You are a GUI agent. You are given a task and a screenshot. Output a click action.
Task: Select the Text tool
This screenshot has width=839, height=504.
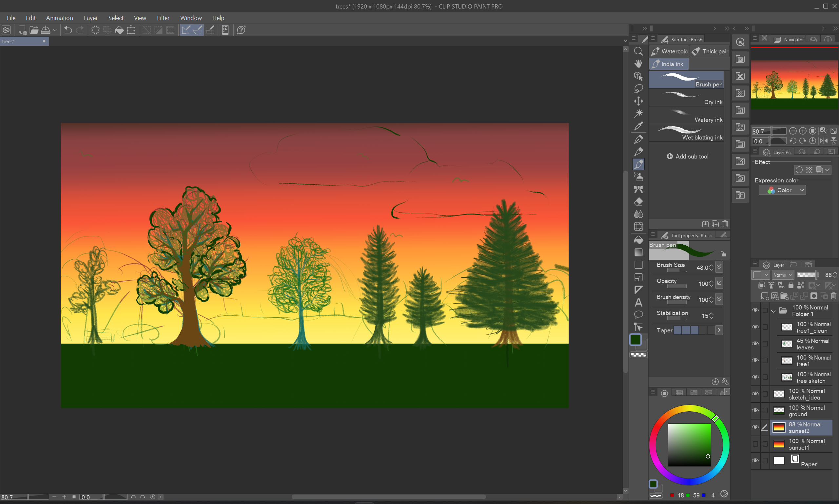[x=639, y=302]
